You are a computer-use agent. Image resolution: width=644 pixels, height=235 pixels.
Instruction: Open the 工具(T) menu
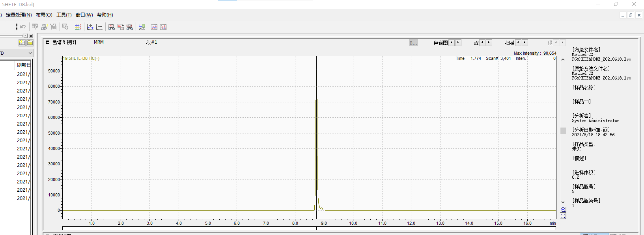click(x=64, y=15)
